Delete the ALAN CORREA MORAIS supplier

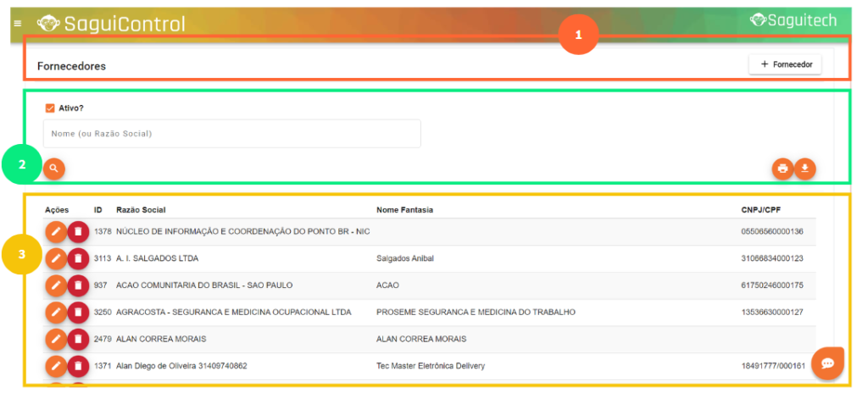(x=78, y=340)
